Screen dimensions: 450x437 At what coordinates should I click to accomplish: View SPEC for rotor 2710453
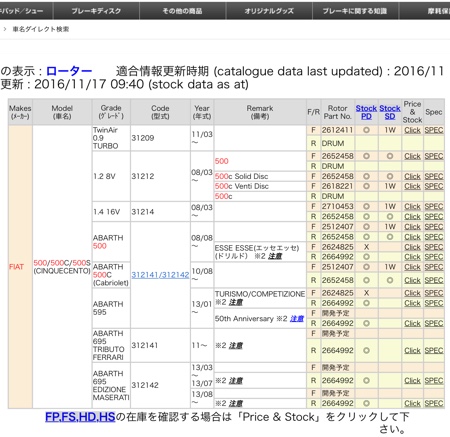(434, 207)
